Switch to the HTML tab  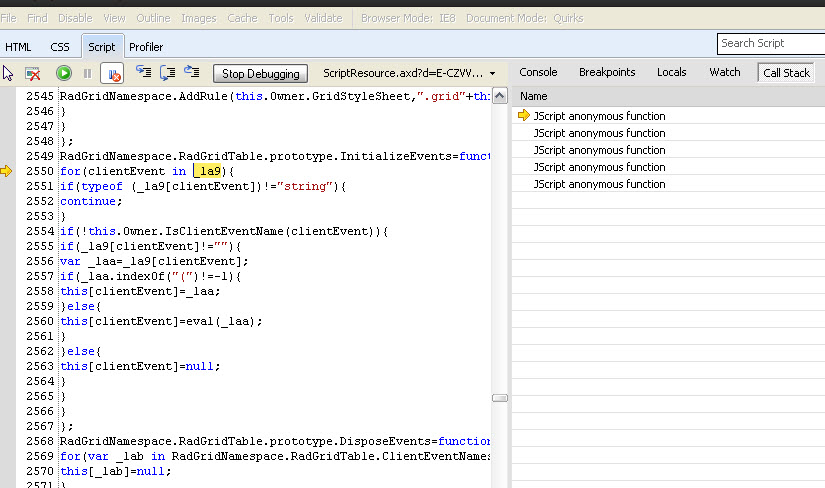(x=18, y=47)
